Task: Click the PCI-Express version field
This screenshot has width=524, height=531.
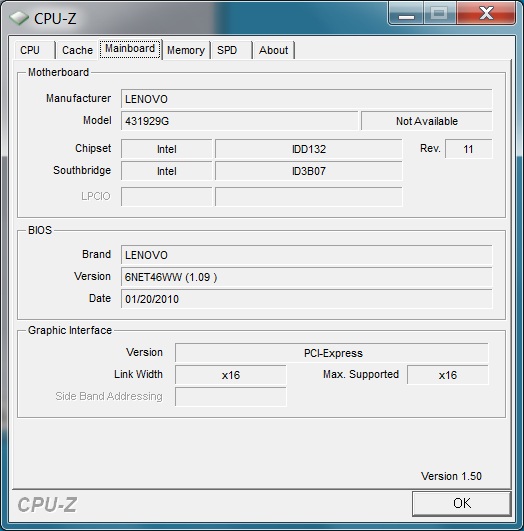Action: tap(332, 353)
